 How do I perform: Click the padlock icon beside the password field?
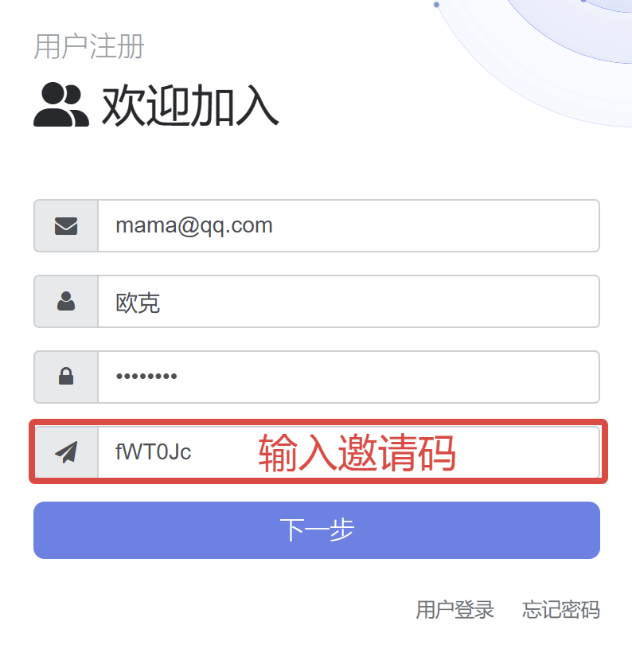tap(66, 377)
